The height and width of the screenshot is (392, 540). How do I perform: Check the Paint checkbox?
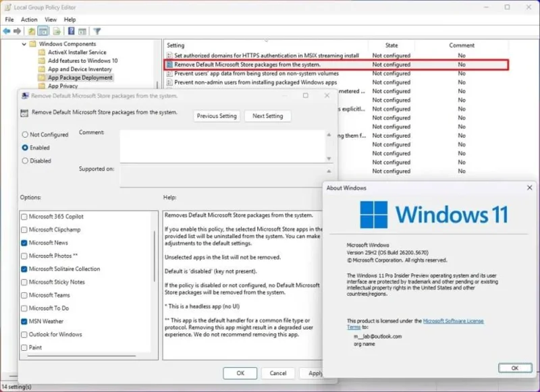coord(24,347)
